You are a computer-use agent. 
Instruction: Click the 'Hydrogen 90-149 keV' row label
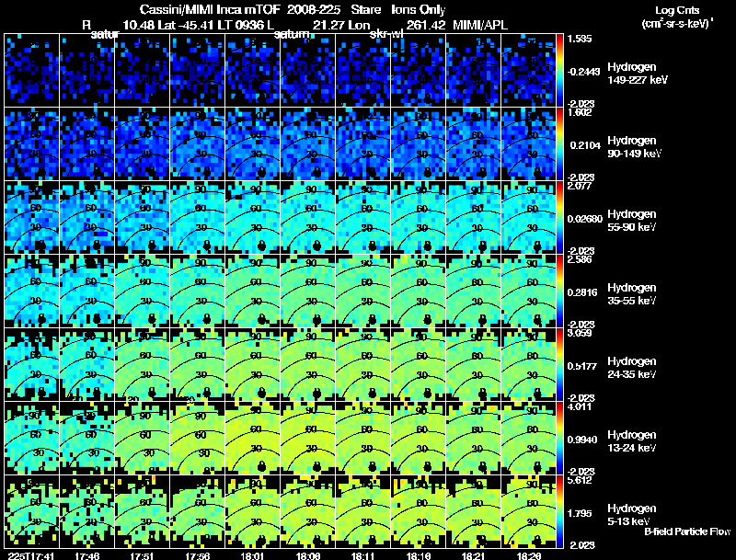pos(634,147)
